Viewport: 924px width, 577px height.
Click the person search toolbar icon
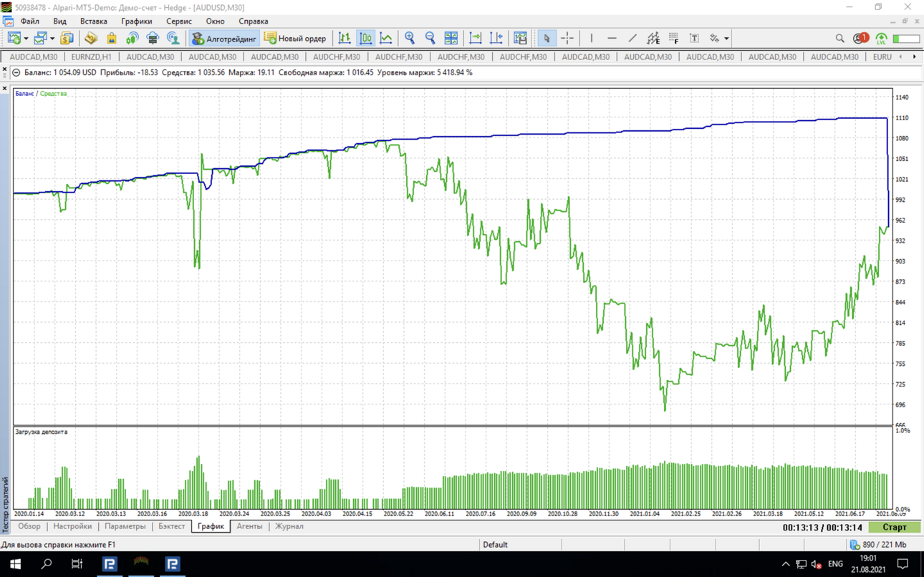click(173, 38)
